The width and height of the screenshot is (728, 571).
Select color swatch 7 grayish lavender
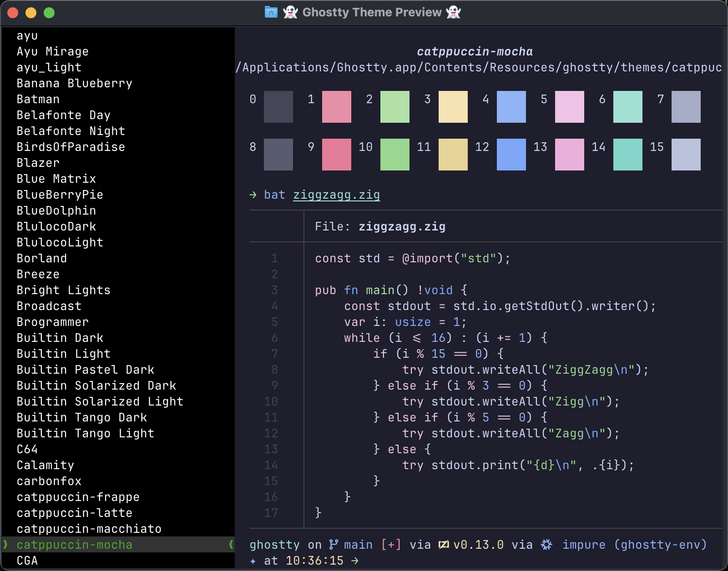point(686,107)
